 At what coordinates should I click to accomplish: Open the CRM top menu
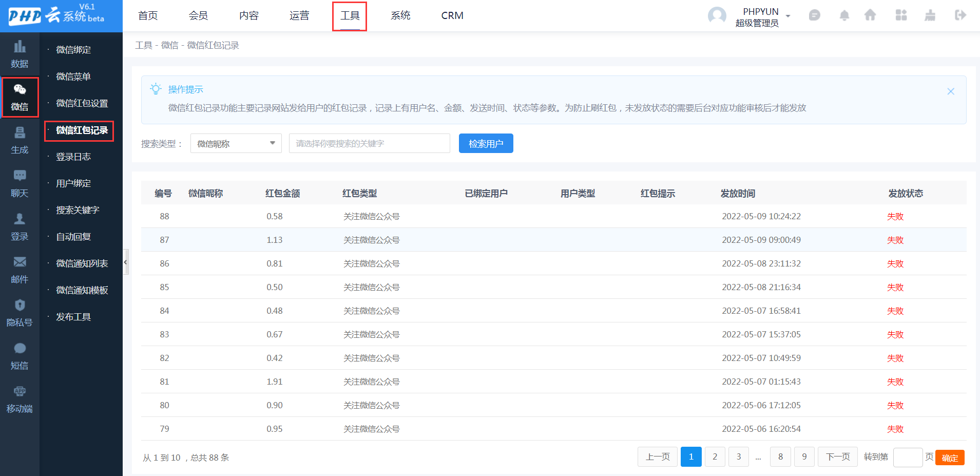point(452,15)
